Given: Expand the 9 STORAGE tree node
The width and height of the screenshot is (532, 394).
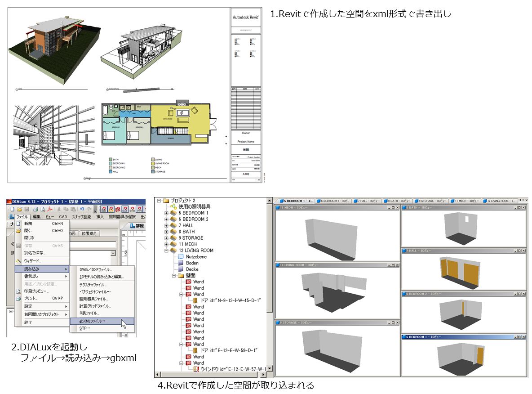Looking at the screenshot, I should click(166, 238).
